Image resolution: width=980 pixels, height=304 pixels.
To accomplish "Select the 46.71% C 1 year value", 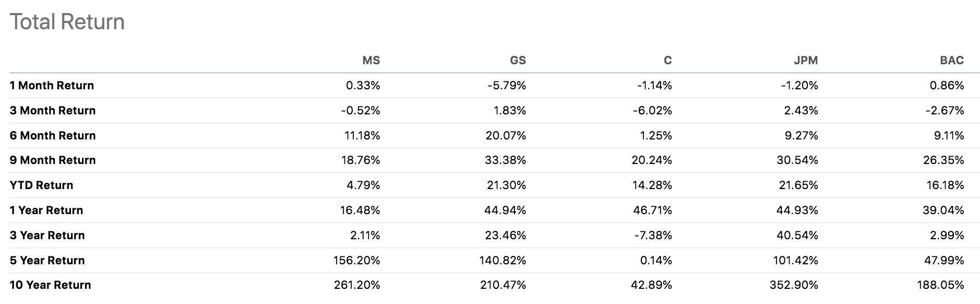I will [652, 211].
